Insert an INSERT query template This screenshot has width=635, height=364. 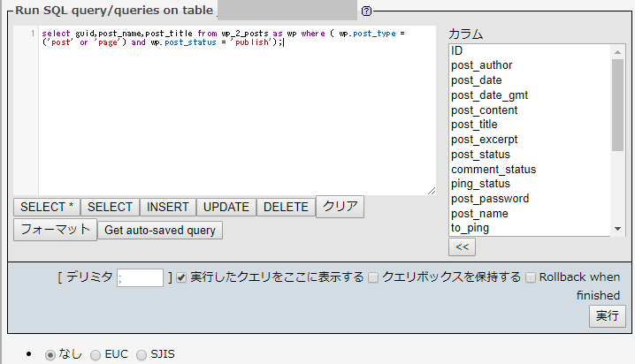click(168, 207)
